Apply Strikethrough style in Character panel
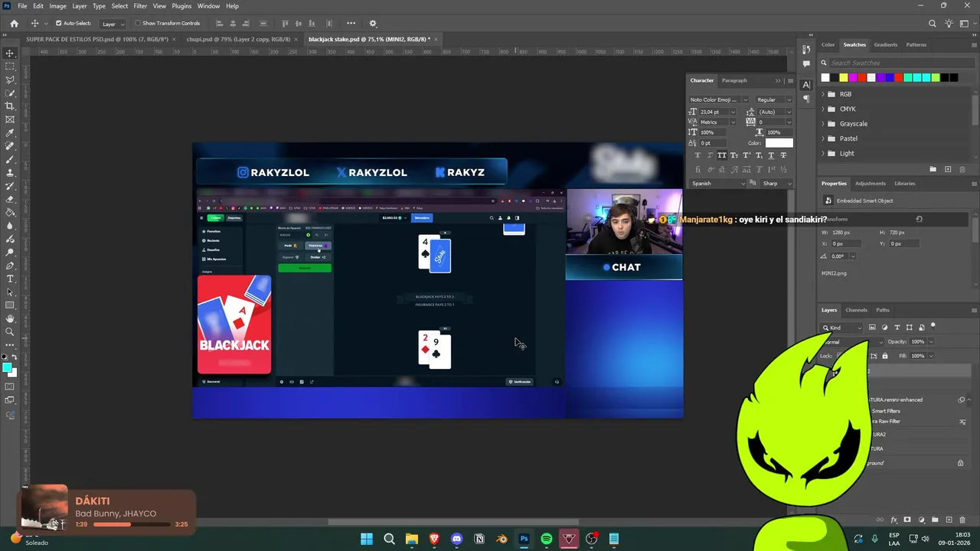 click(x=783, y=155)
